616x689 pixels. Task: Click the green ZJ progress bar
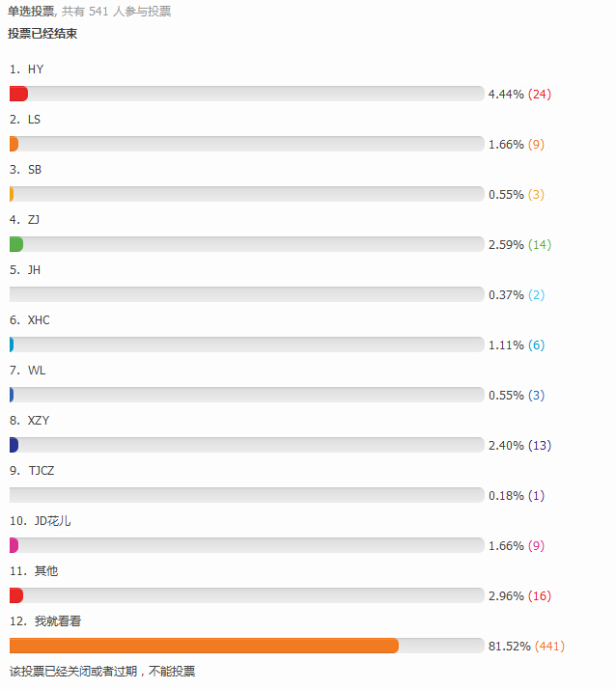click(16, 244)
